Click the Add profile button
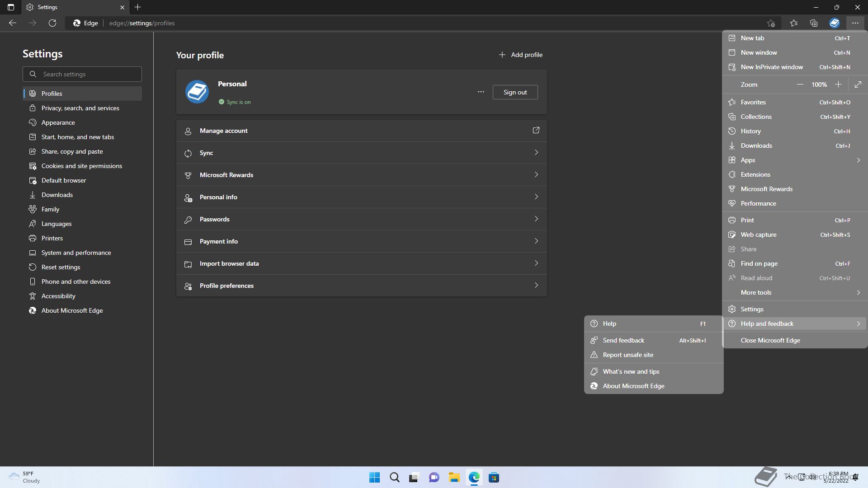This screenshot has height=488, width=868. point(520,55)
